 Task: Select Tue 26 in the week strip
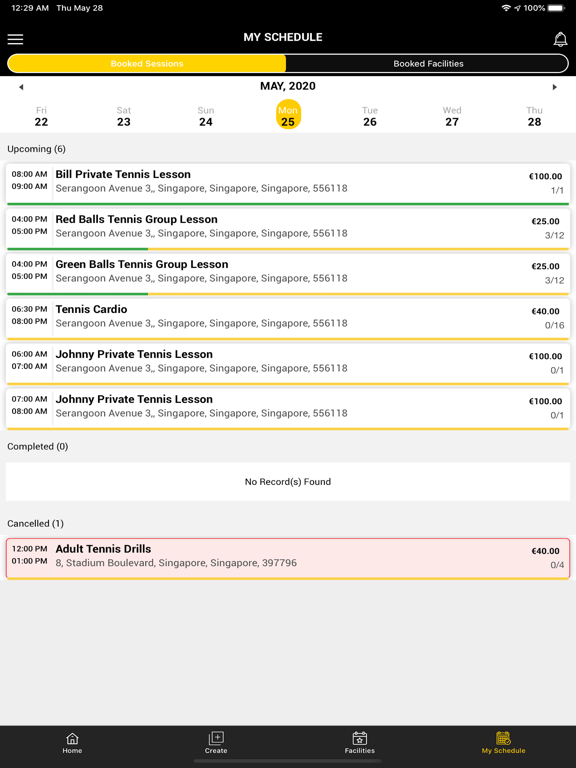tap(370, 117)
